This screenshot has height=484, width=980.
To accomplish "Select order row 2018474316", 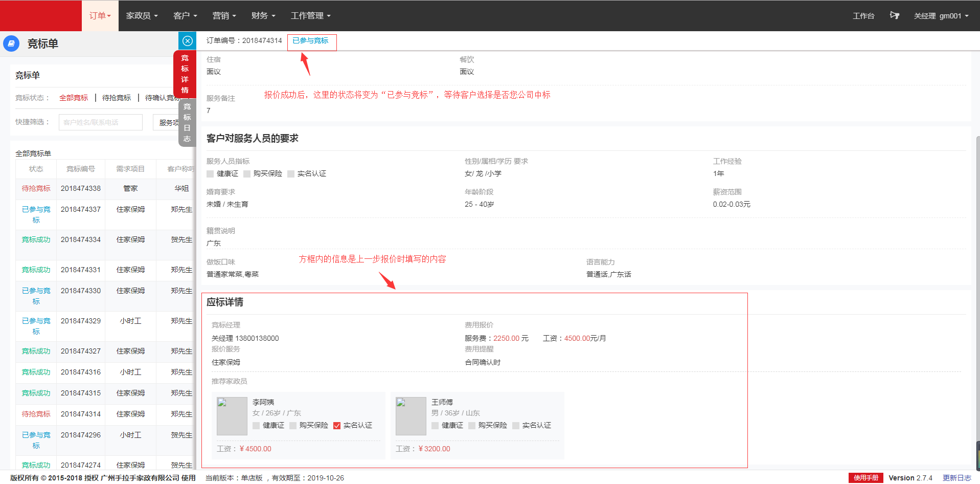I will coord(105,373).
